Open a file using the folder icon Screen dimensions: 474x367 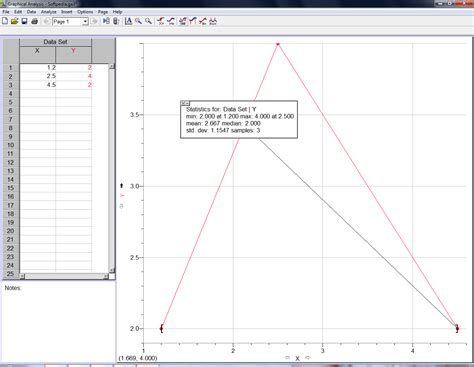tap(14, 21)
